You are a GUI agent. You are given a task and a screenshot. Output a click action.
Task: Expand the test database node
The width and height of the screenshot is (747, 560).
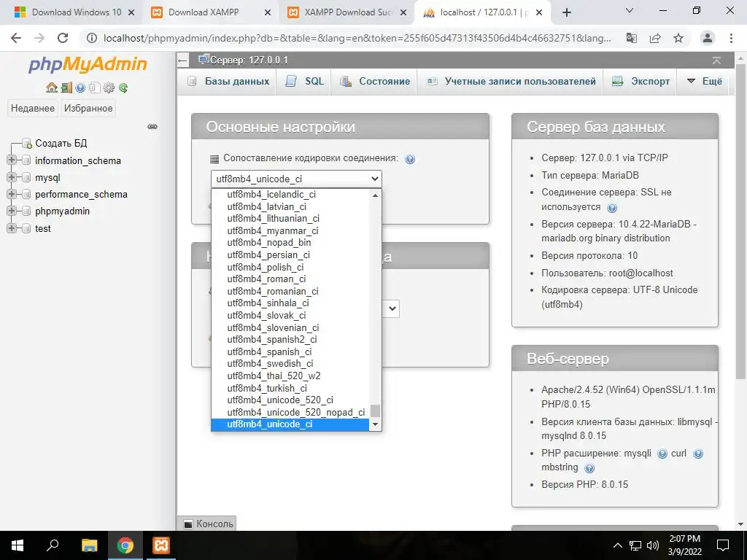pyautogui.click(x=12, y=228)
